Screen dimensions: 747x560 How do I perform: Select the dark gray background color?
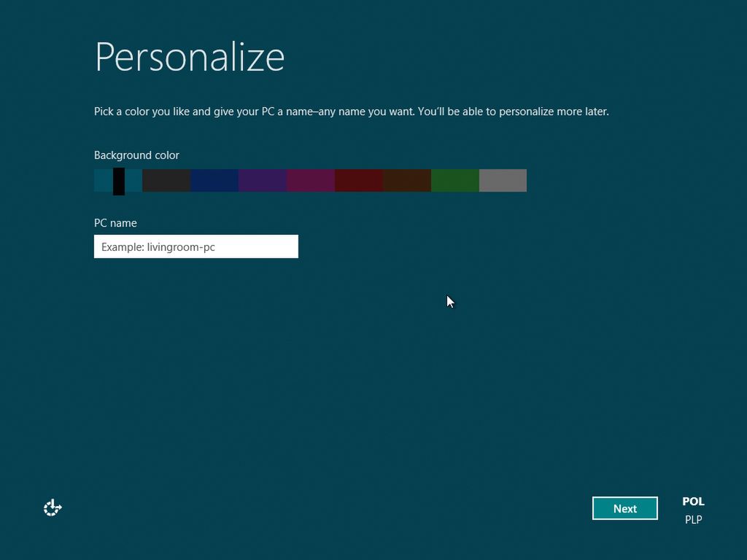[x=166, y=181]
